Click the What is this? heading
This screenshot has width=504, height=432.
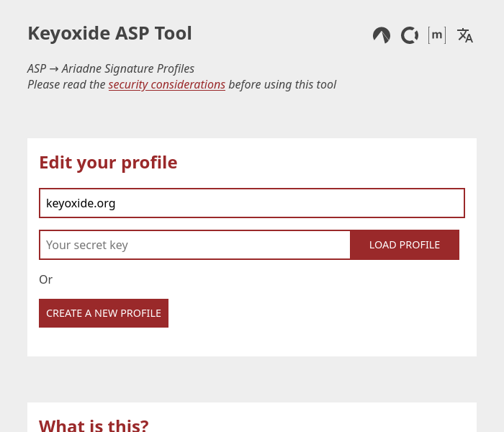(94, 426)
